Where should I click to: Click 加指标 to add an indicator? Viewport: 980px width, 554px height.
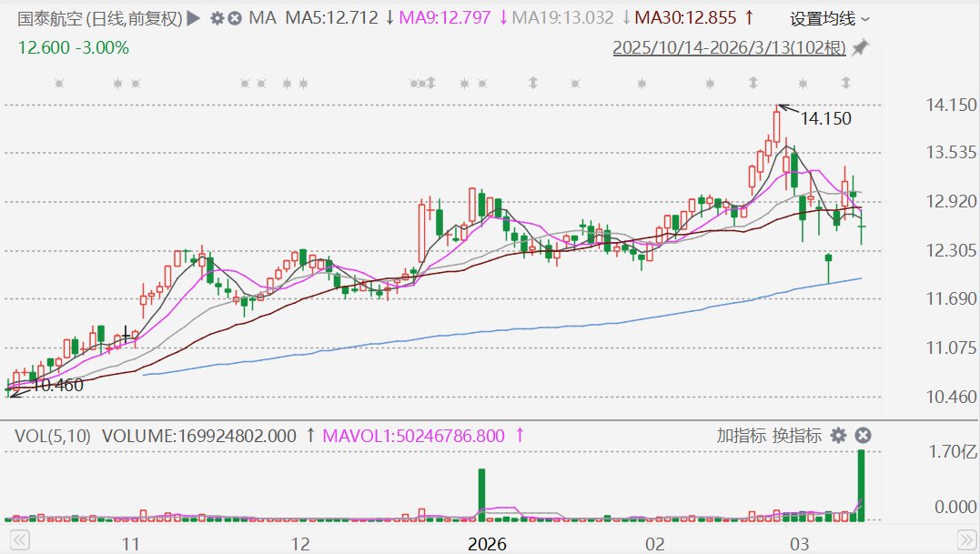point(741,436)
